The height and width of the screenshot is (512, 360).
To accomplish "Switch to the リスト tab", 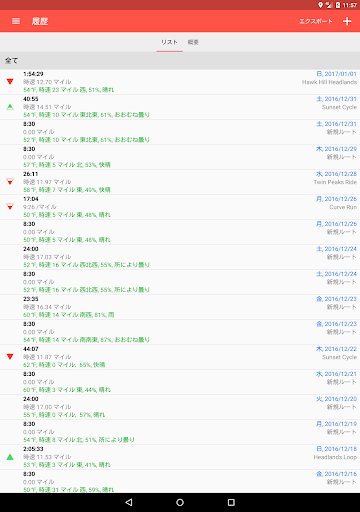I will 169,42.
